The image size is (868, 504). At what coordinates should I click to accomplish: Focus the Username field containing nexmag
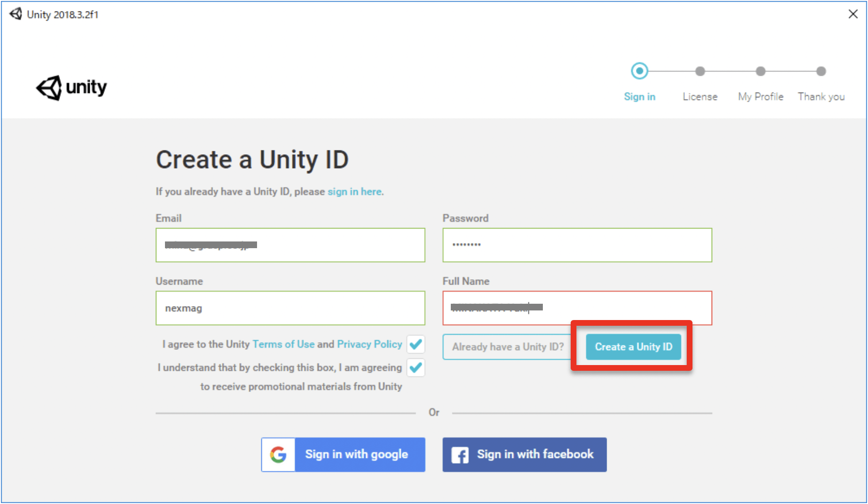point(290,308)
